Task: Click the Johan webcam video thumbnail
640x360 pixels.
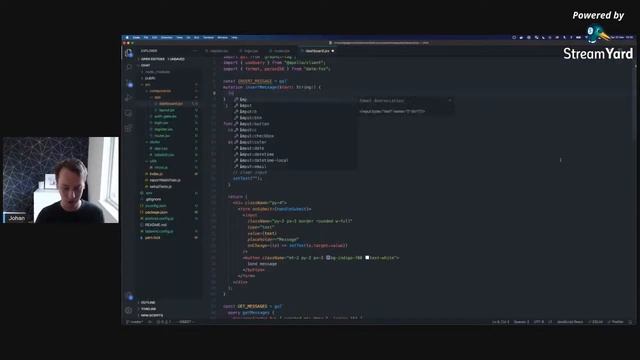Action: point(61,180)
